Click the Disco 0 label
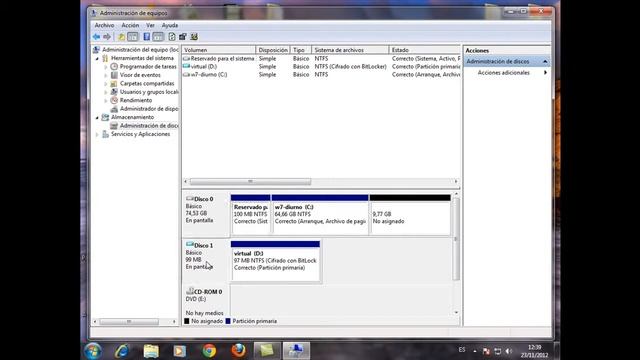Screen dimensions: 640x360 pos(203,199)
